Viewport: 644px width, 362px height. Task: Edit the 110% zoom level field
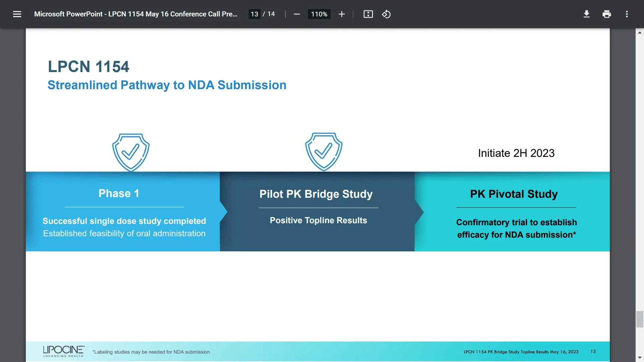pos(319,14)
